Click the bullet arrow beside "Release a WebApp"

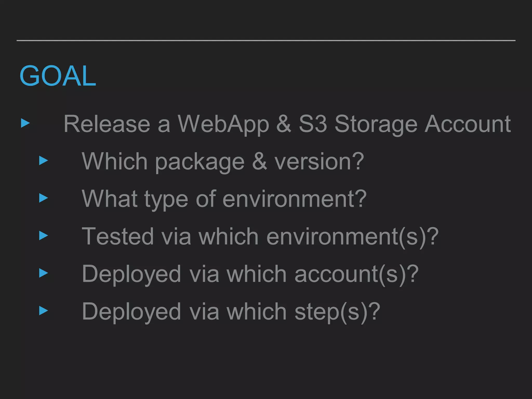pyautogui.click(x=25, y=123)
